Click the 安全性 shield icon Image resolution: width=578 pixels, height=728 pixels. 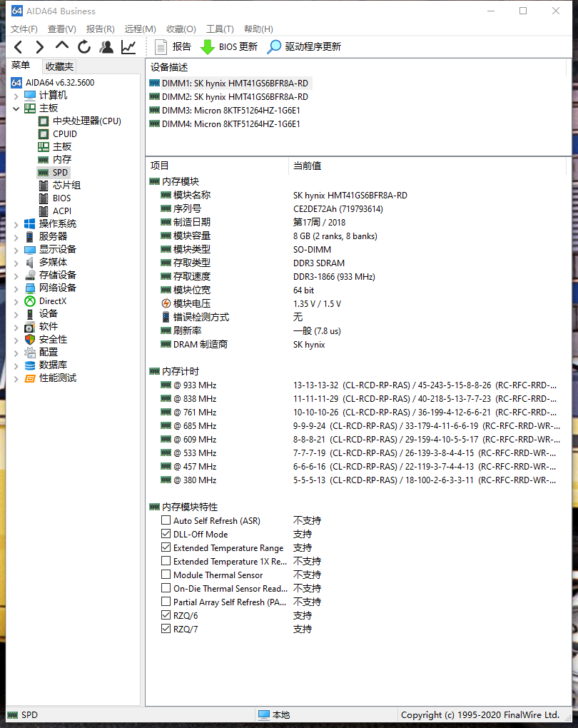[x=30, y=340]
